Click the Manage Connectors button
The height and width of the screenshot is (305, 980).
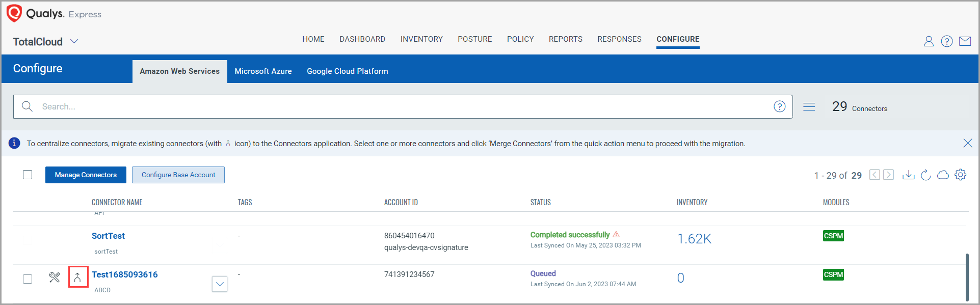pos(86,175)
